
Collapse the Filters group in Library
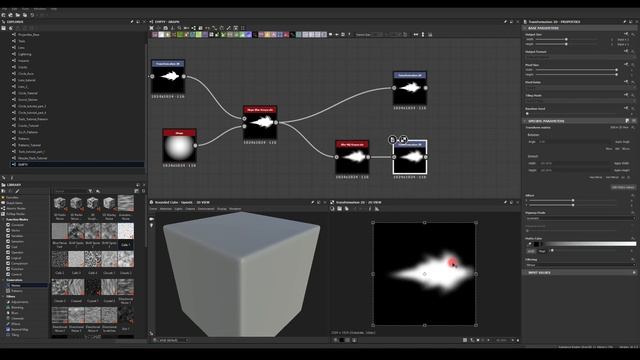coord(3,296)
